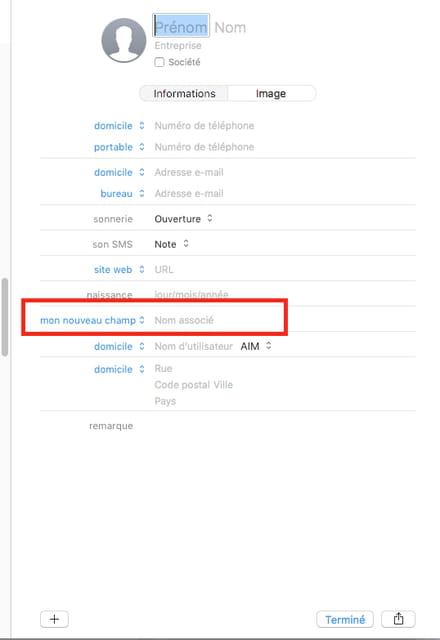Switch to the Image tab

coord(271,93)
